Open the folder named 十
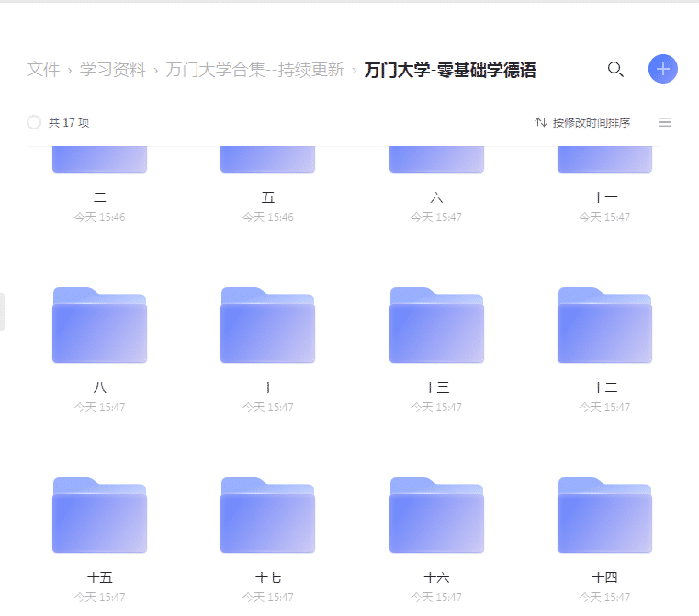 tap(267, 326)
